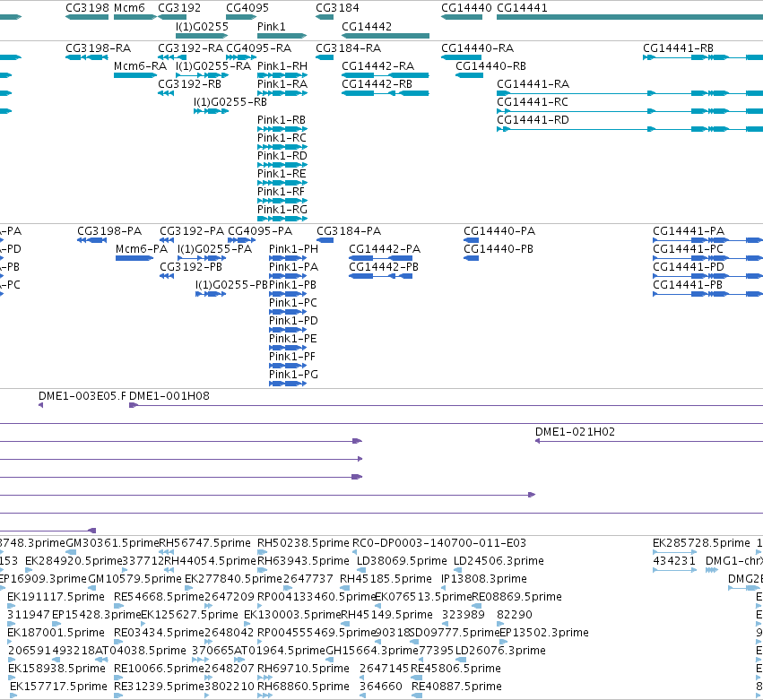The width and height of the screenshot is (763, 700).
Task: Select EST RE08869.5prime
Action: tap(516, 596)
